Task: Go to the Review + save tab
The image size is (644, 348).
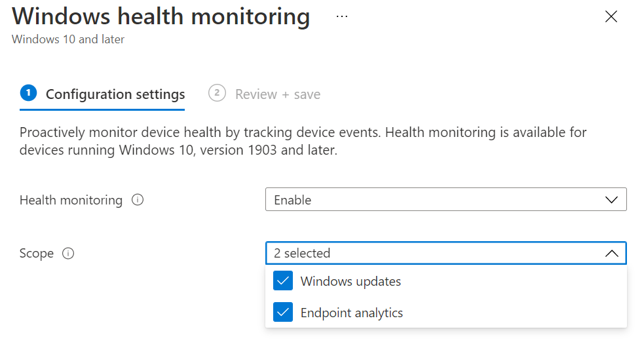Action: pos(278,94)
